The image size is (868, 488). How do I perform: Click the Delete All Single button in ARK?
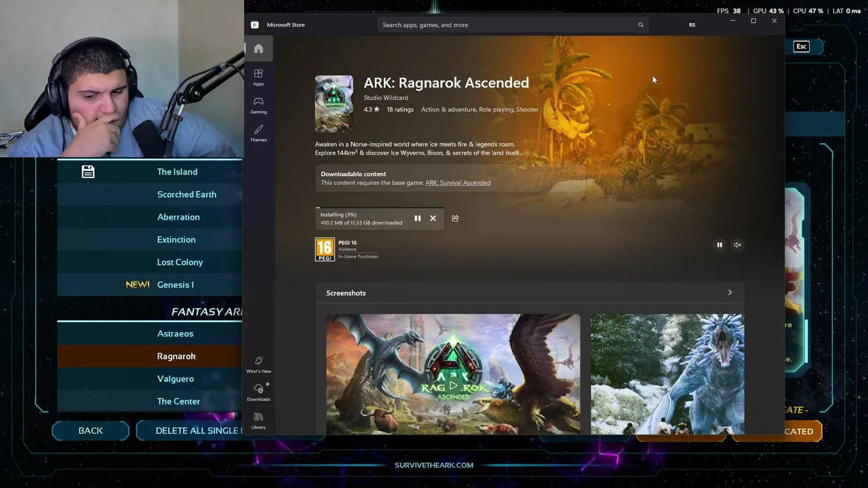point(190,431)
